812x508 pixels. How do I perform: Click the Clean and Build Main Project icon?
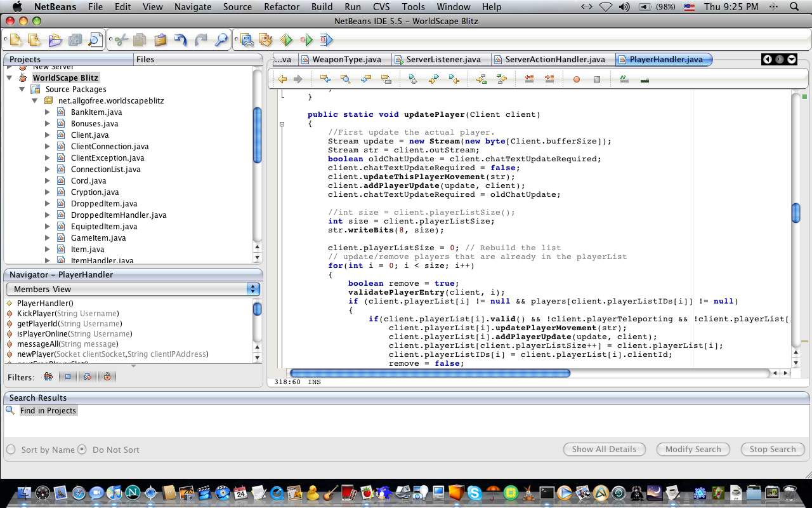click(266, 40)
